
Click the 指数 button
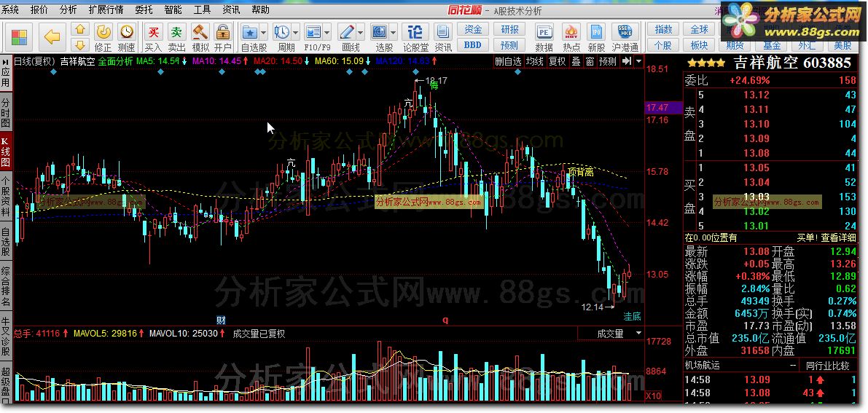(x=663, y=29)
